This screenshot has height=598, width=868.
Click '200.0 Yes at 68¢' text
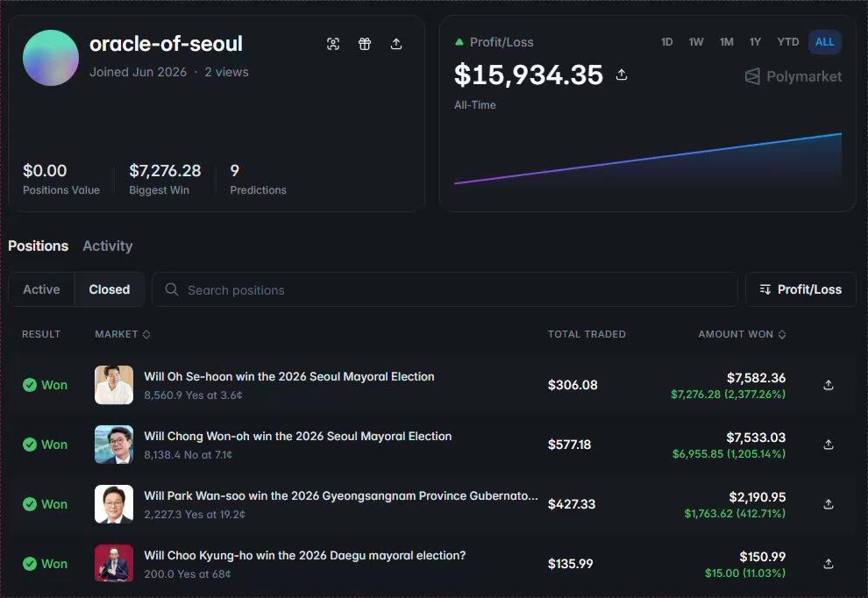[187, 574]
